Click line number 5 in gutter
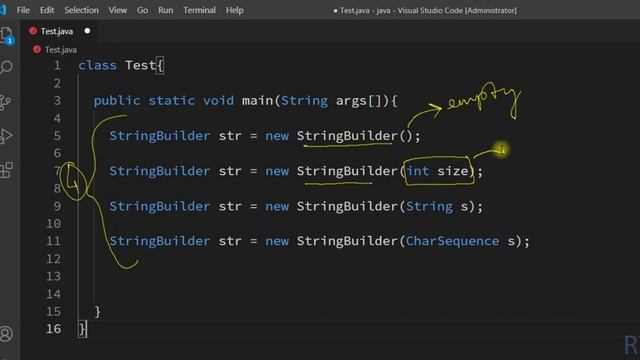Screen dimensions: 640x360 click(57, 136)
